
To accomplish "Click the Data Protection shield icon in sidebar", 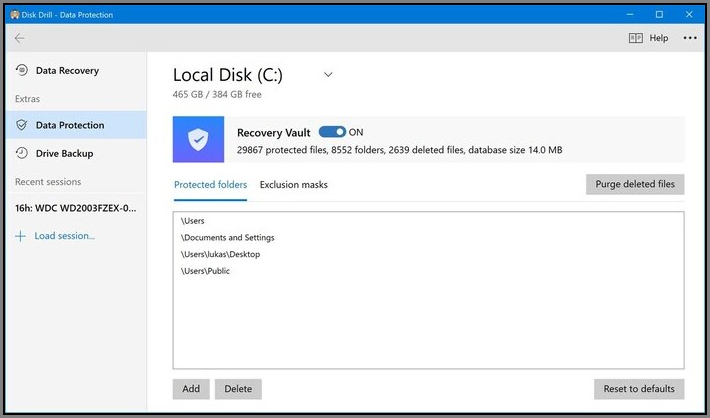I will tap(21, 125).
